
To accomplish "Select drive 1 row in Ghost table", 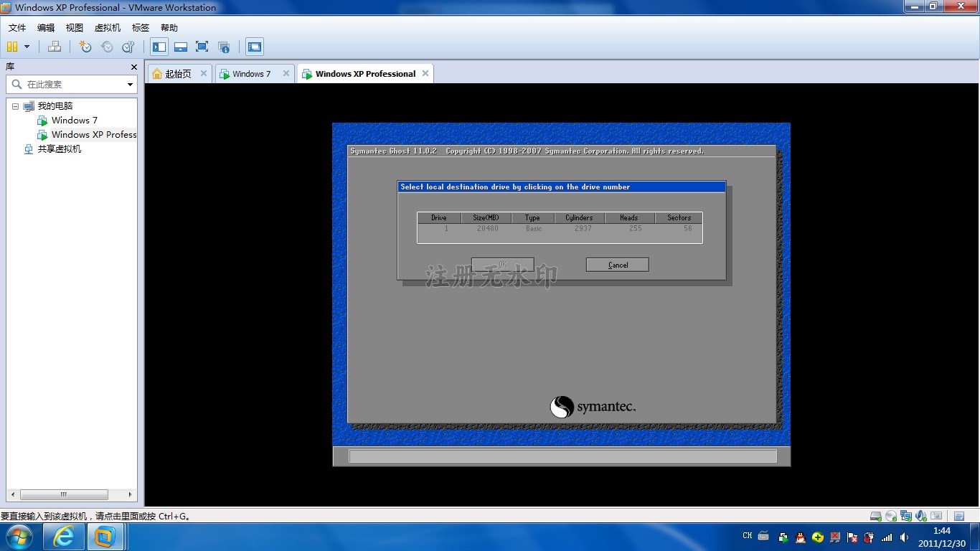I will [560, 228].
